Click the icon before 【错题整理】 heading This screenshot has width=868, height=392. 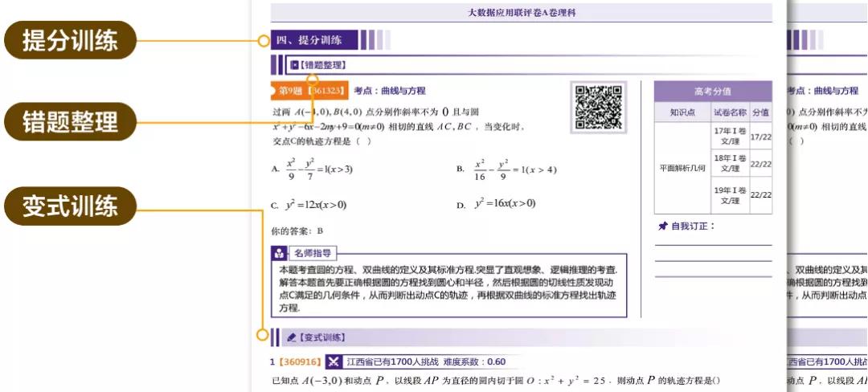point(294,65)
